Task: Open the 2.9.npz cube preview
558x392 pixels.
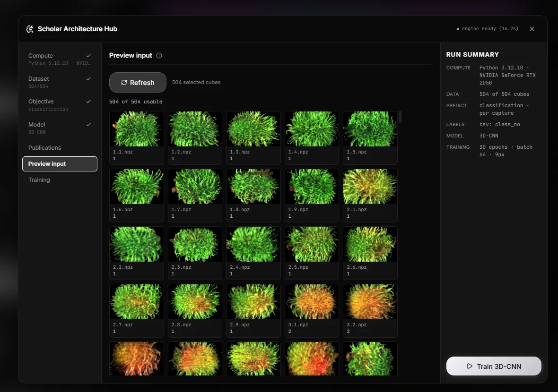Action: point(253,301)
